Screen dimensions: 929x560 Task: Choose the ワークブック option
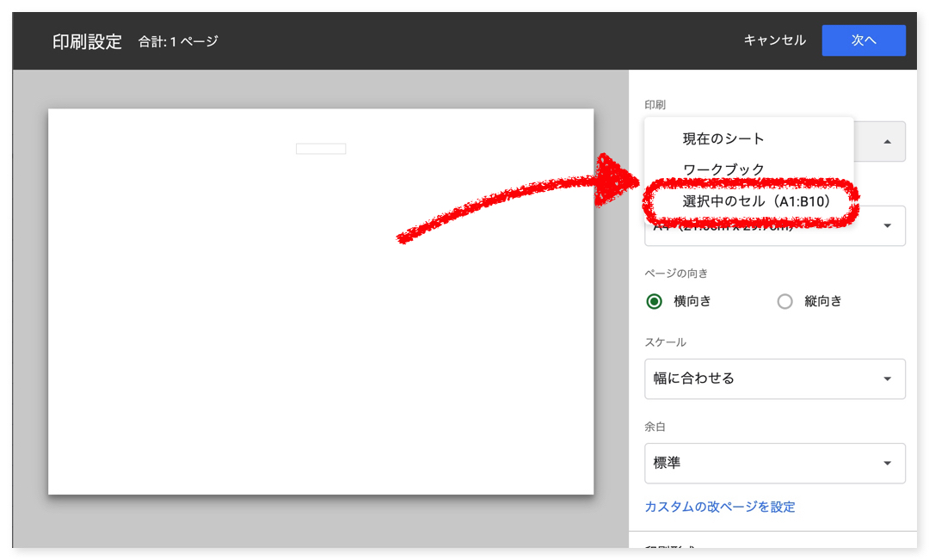pyautogui.click(x=723, y=169)
